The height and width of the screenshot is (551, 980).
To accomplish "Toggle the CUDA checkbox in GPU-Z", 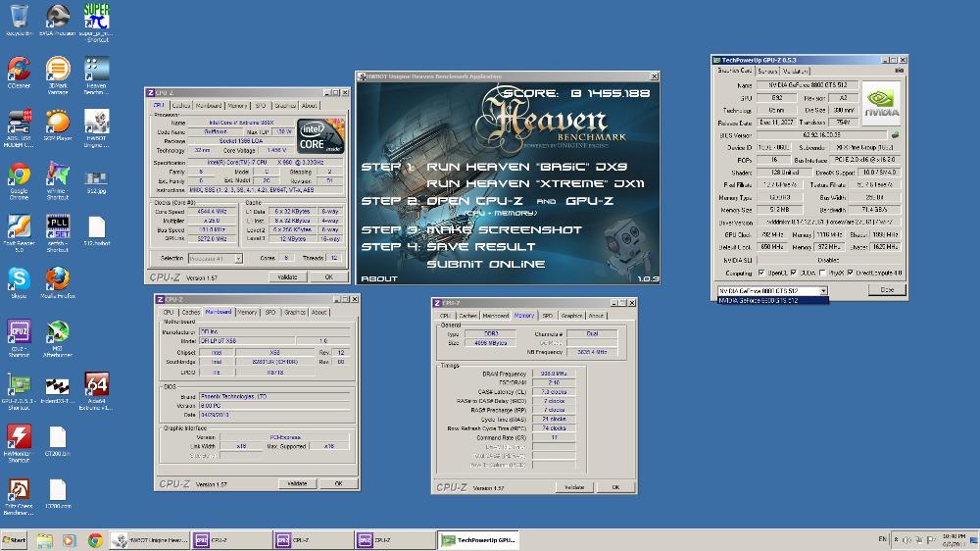I will tap(793, 273).
